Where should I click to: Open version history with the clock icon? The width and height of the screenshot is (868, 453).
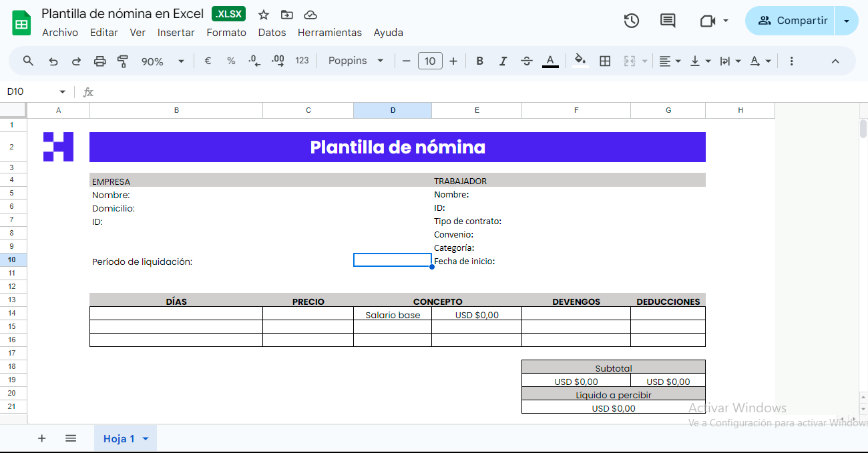[630, 21]
